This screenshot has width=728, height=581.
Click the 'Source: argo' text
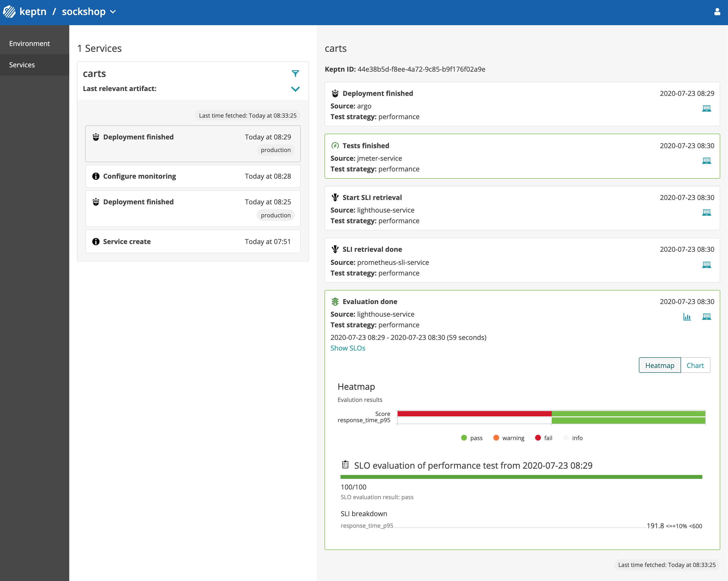pos(351,106)
